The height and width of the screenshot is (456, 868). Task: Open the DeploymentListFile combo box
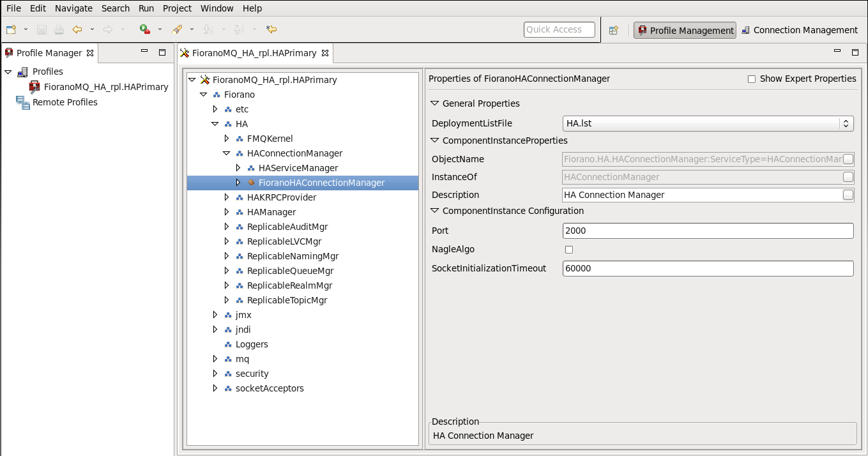(x=708, y=123)
